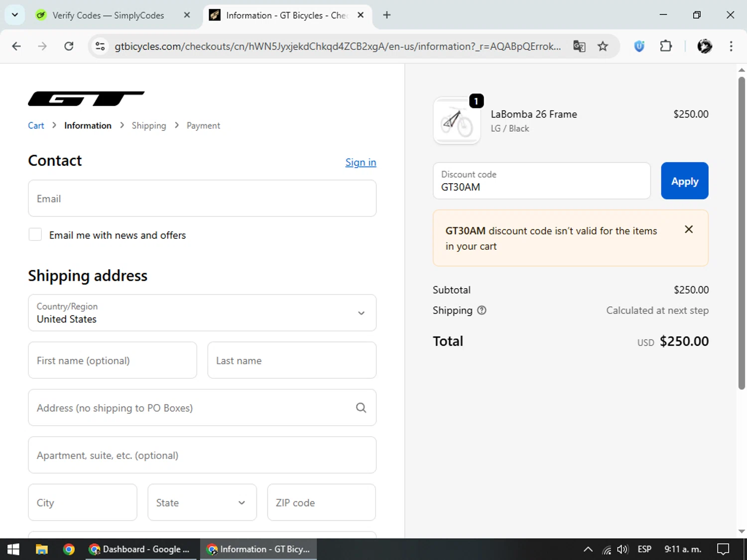Click LaBomba 26 Frame product name
The width and height of the screenshot is (747, 560).
pos(534,114)
